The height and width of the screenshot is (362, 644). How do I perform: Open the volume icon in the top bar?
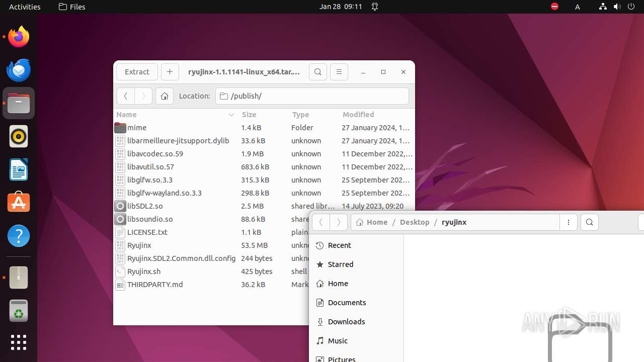(x=617, y=7)
